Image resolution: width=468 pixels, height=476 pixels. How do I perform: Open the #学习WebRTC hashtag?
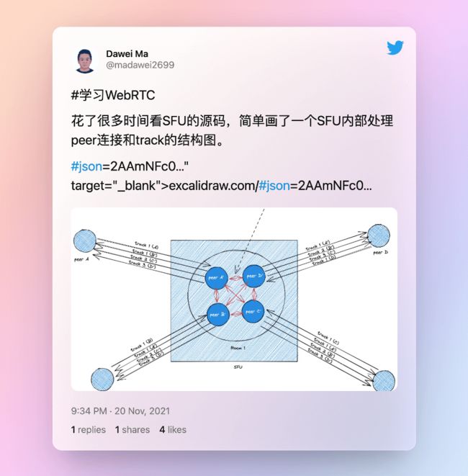click(x=113, y=95)
